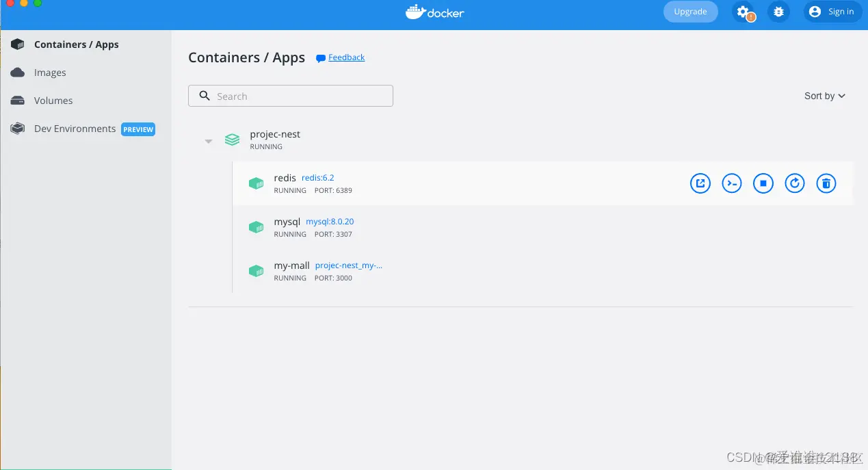Click the redis container cube icon
This screenshot has height=470, width=868.
(256, 183)
